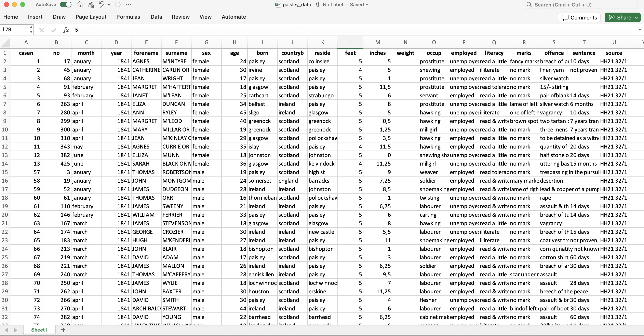Click the fx insert function icon
The image size is (644, 336).
[66, 30]
